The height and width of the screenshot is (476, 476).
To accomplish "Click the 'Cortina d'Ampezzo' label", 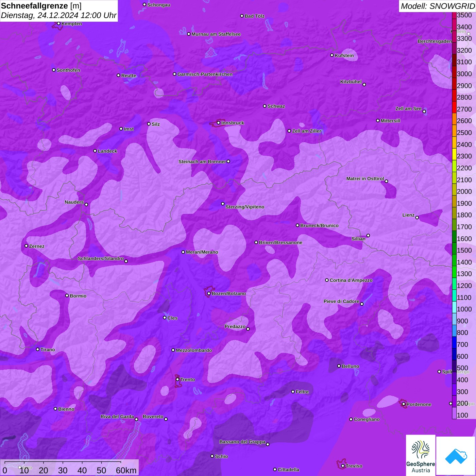I will coord(351,280).
